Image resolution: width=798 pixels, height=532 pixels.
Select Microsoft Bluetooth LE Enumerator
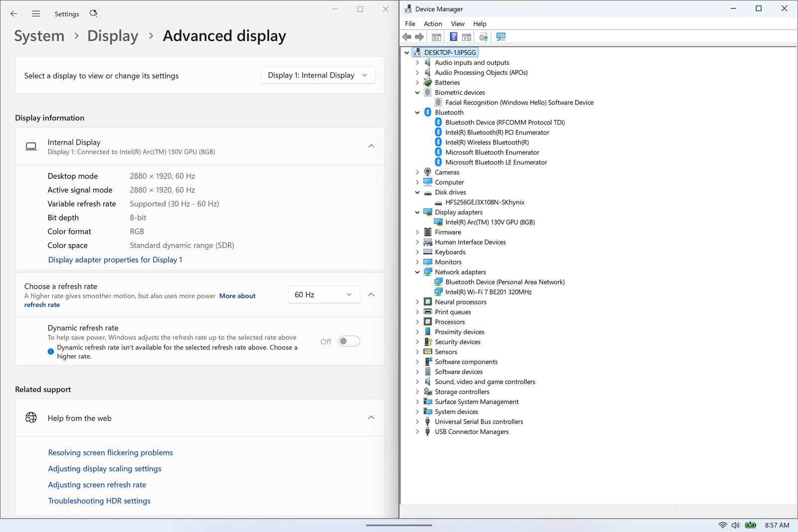pyautogui.click(x=496, y=162)
